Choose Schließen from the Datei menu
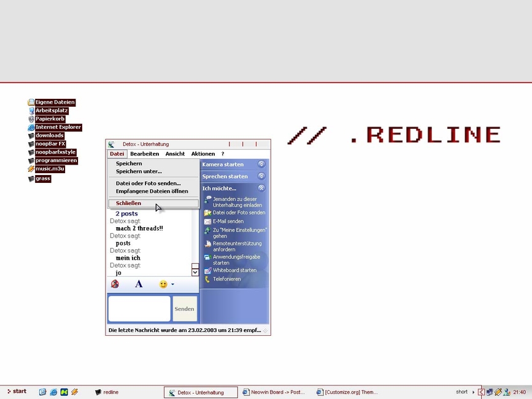The width and height of the screenshot is (532, 399). [x=153, y=203]
